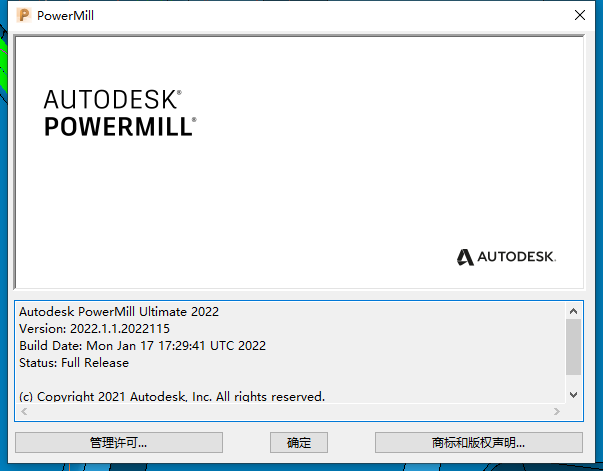Click the vertical scrollbar up arrow
603x471 pixels.
573,311
